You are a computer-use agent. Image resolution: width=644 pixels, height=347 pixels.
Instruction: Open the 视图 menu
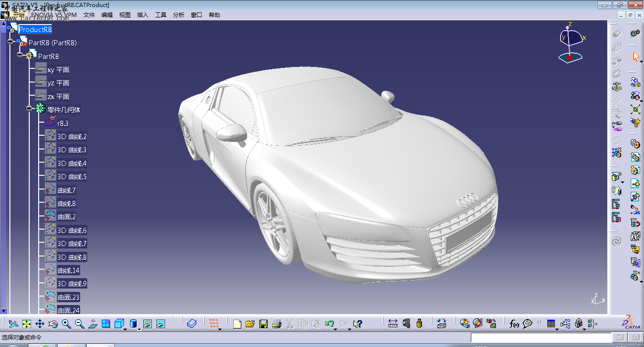(x=125, y=15)
